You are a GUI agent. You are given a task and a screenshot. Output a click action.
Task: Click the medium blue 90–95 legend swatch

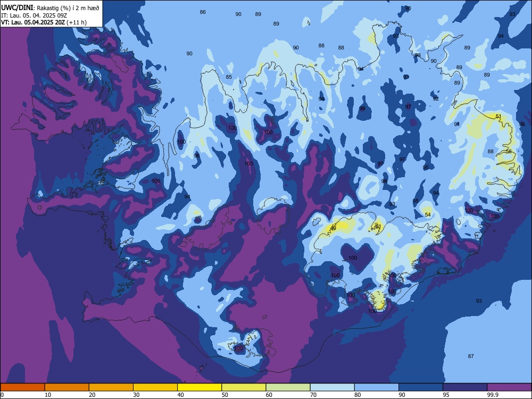(x=421, y=387)
